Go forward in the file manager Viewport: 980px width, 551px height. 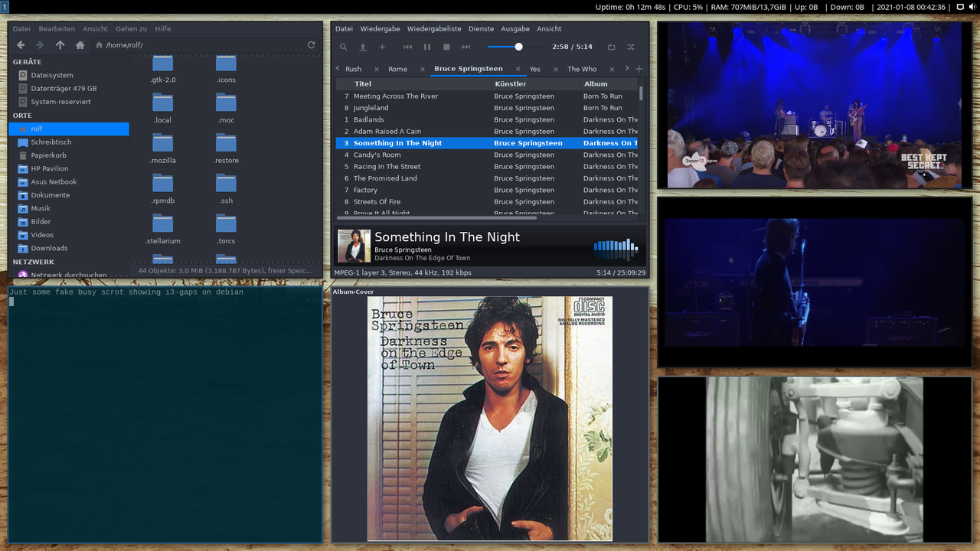click(40, 45)
